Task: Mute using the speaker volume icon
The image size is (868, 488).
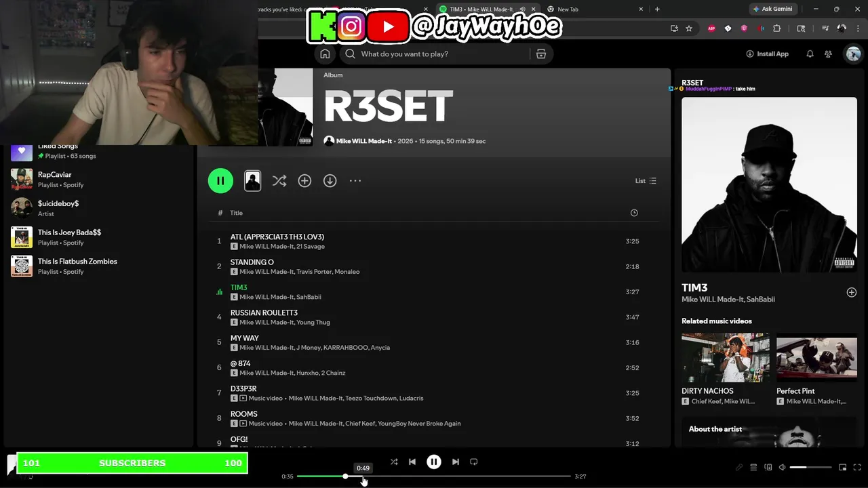Action: click(782, 467)
